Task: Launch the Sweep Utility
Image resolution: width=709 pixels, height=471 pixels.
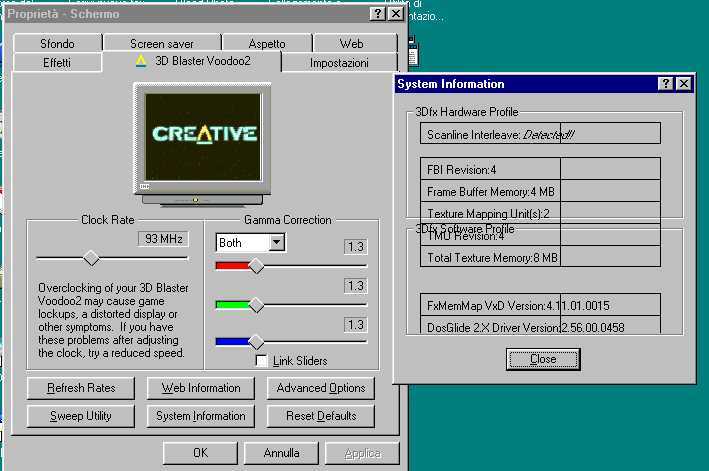Action: point(81,416)
